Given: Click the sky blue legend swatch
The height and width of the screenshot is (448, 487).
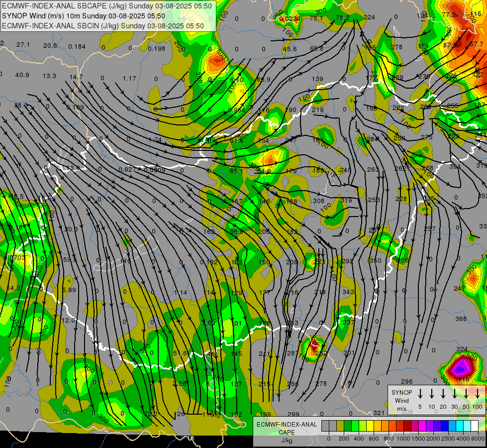Looking at the screenshot, I should (x=452, y=426).
